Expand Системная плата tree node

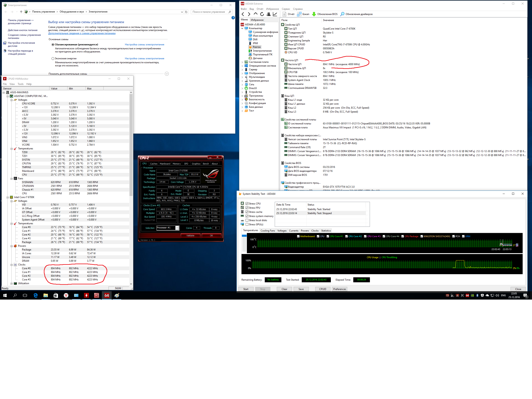(x=242, y=62)
